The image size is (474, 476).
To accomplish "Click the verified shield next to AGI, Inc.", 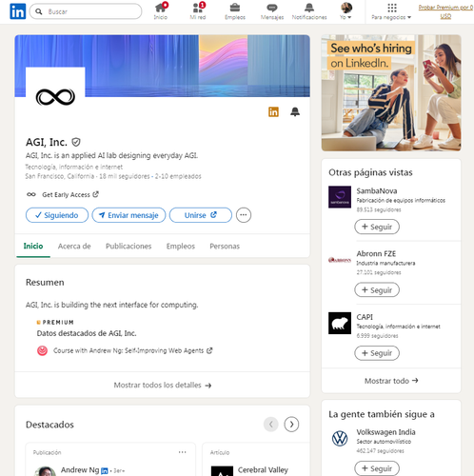I will [x=76, y=142].
